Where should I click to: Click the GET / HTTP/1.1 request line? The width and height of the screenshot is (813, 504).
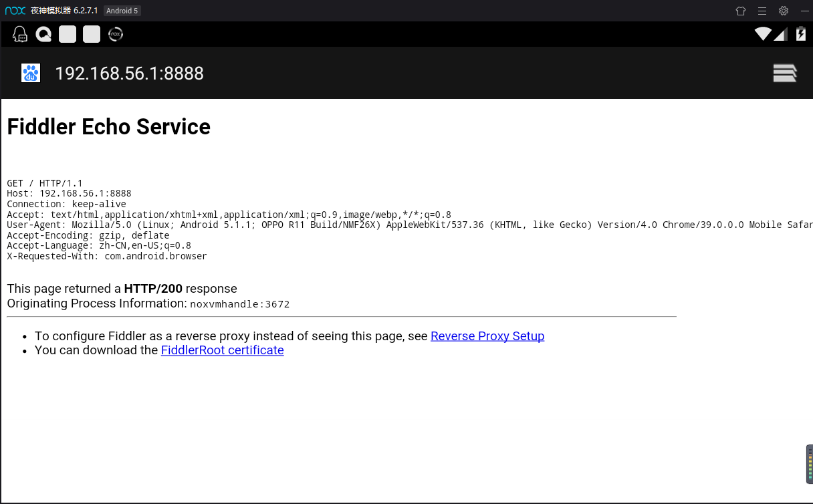(45, 183)
